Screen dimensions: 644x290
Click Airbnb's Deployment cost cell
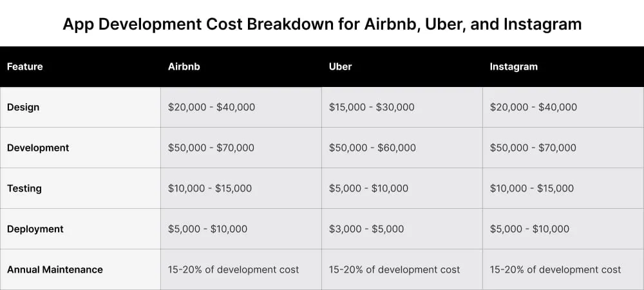[x=207, y=229]
